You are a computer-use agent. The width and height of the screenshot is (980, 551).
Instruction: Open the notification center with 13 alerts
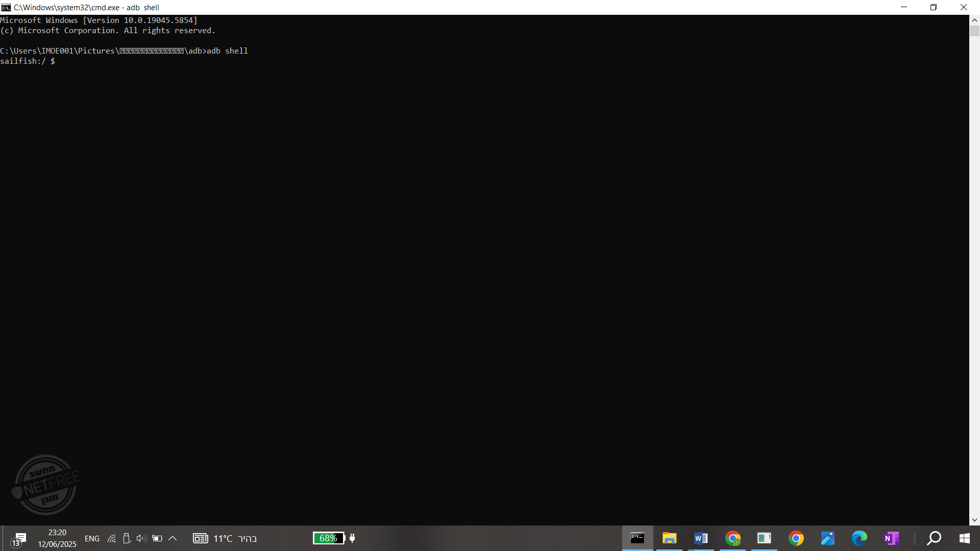click(18, 539)
